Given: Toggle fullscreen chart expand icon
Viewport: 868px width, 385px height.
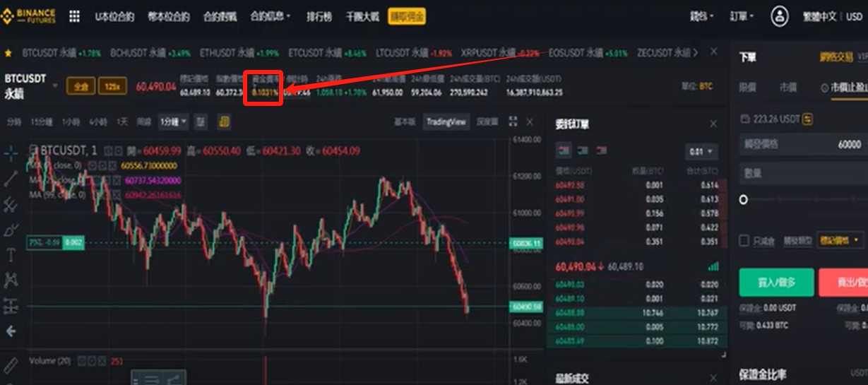Looking at the screenshot, I should pos(513,122).
